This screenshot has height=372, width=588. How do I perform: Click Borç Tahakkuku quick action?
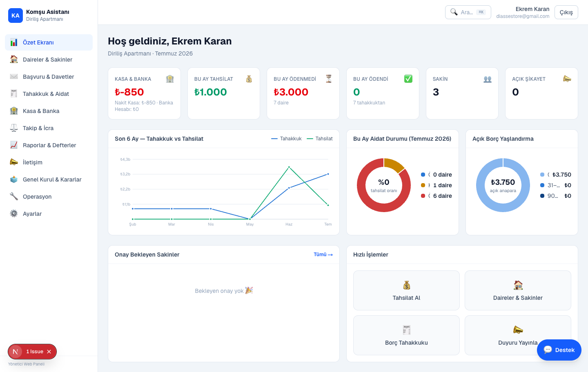406,335
